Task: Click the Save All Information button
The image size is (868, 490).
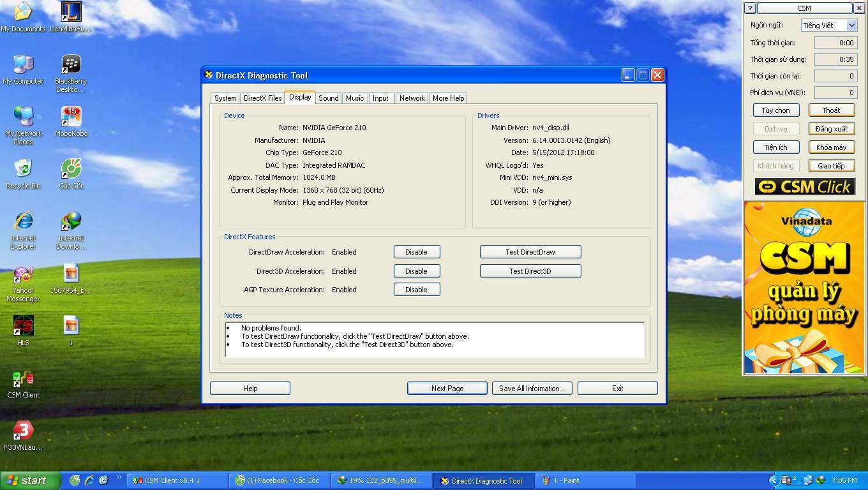Action: tap(532, 389)
